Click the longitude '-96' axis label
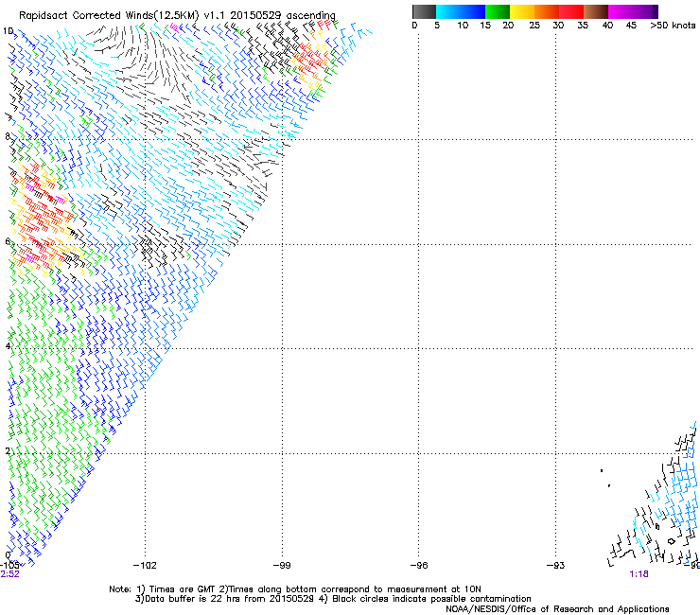The height and width of the screenshot is (615, 700). point(419,566)
